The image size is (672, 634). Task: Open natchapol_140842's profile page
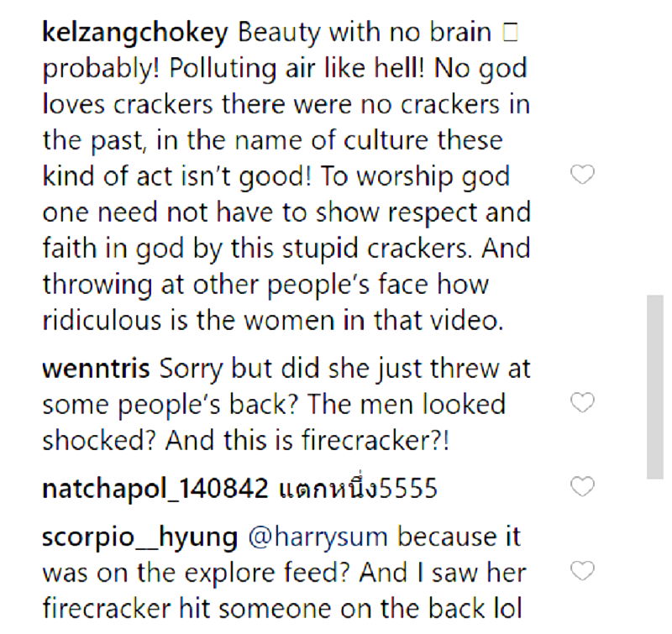pos(155,488)
